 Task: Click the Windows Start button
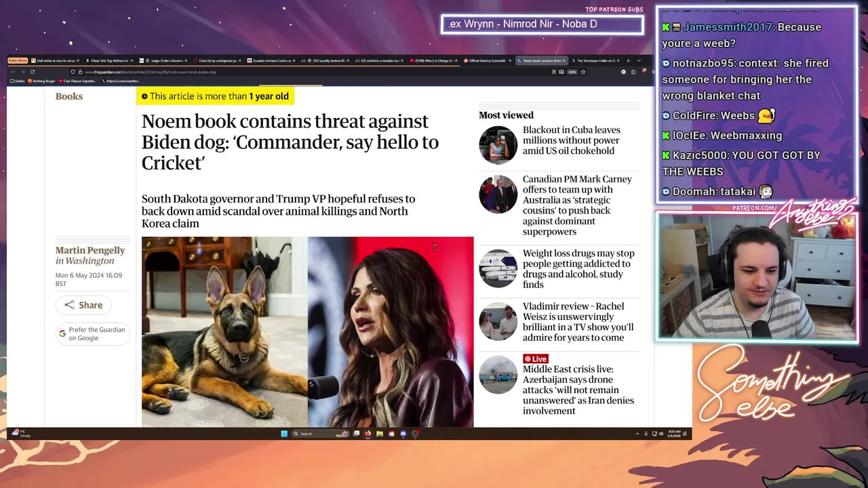pyautogui.click(x=284, y=434)
